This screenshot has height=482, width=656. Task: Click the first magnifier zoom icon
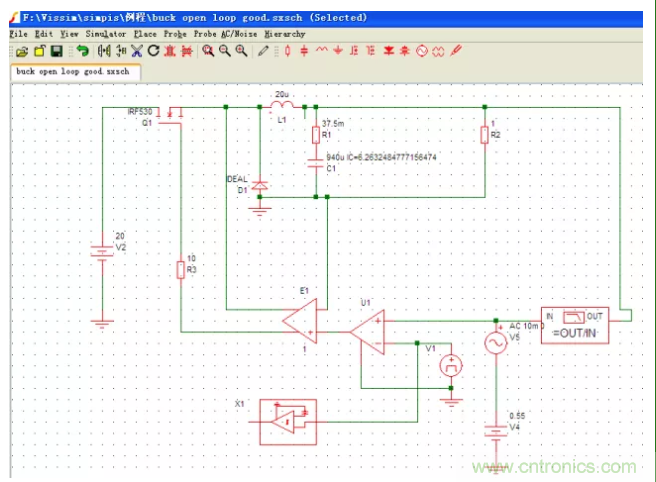point(208,50)
